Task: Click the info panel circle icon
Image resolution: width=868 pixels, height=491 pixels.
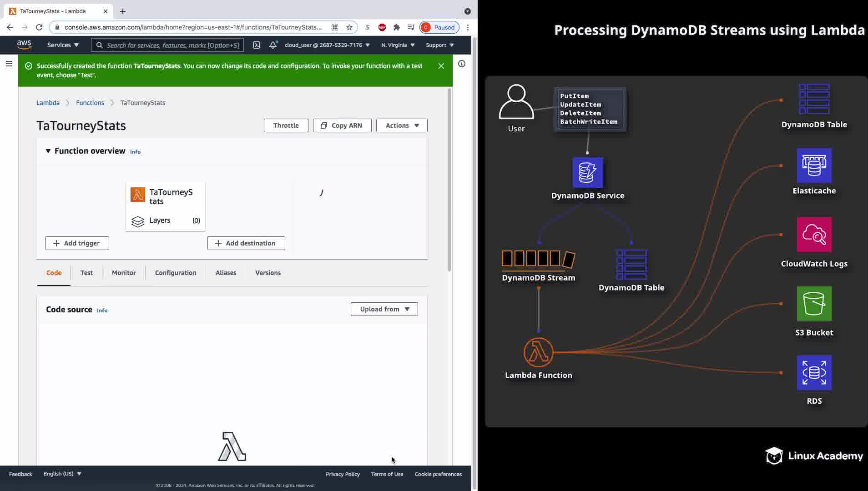Action: [x=461, y=64]
